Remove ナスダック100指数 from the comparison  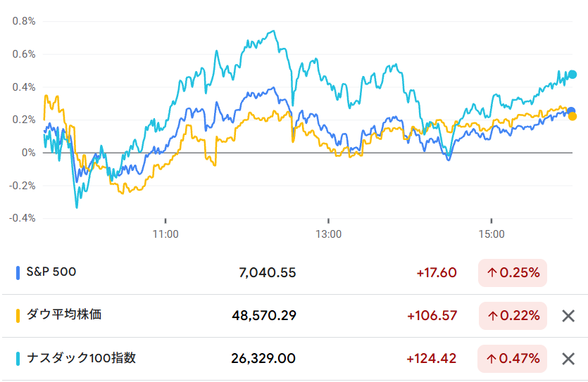coord(568,359)
